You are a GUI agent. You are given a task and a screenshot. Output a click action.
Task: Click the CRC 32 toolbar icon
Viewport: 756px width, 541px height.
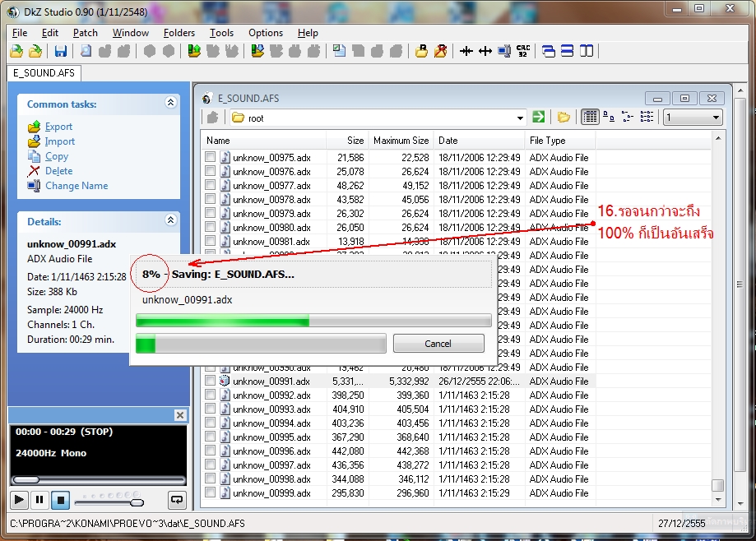coord(523,51)
